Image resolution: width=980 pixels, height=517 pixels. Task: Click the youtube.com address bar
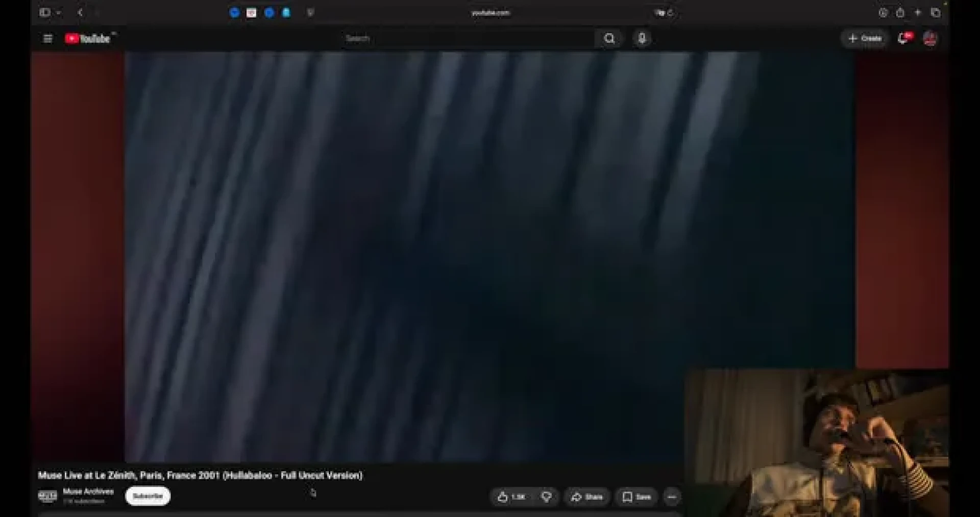point(490,13)
